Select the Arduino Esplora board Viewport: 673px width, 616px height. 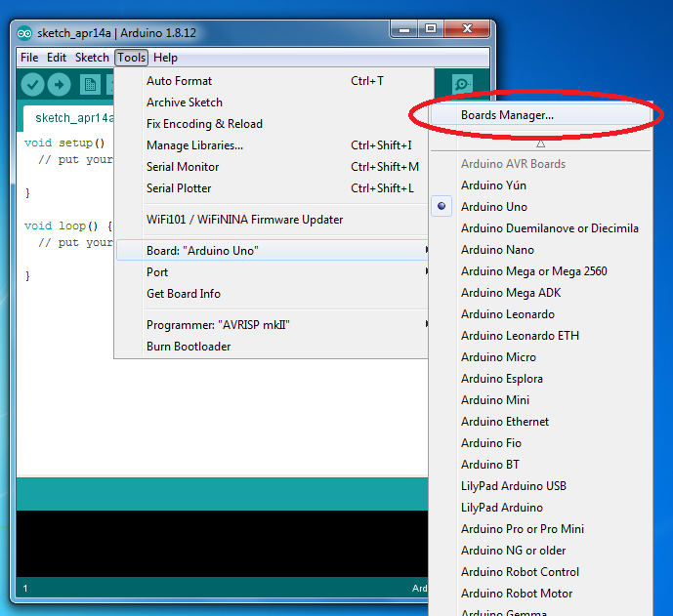tap(540, 379)
